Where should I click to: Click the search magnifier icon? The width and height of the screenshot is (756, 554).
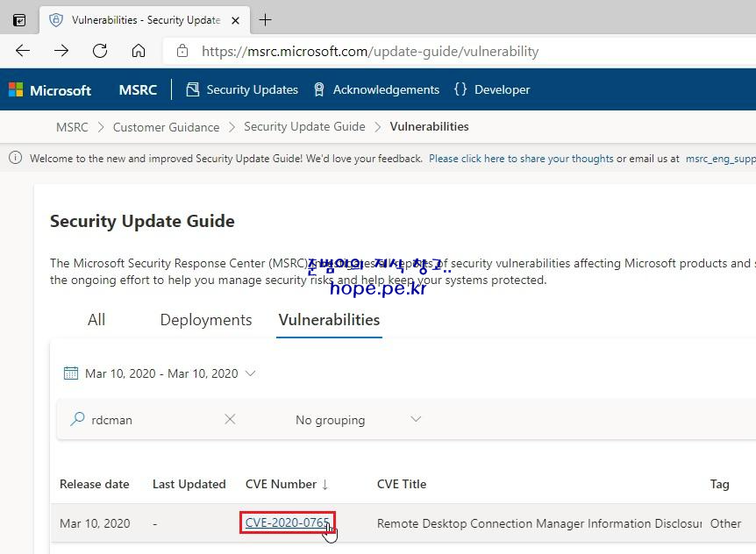(77, 419)
